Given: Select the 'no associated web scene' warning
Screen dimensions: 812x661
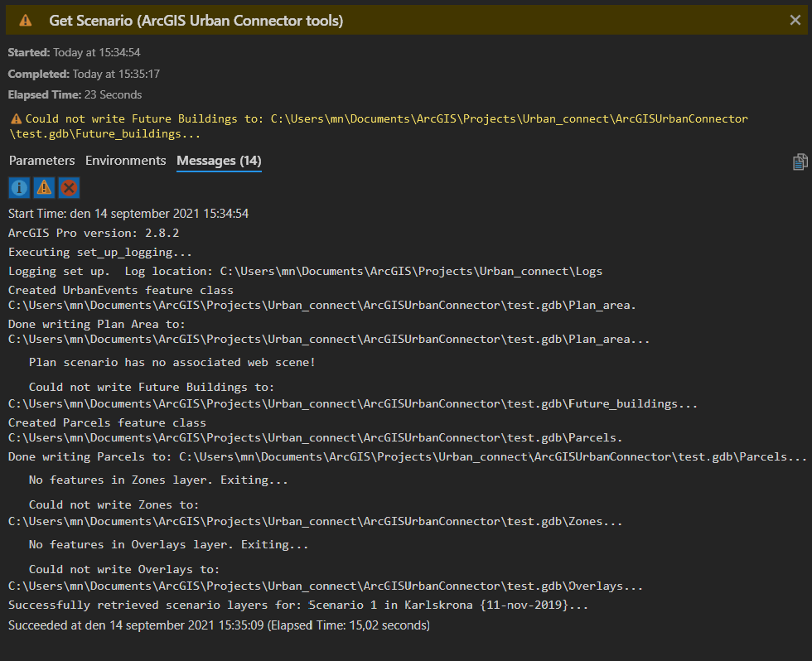Looking at the screenshot, I should 172,362.
